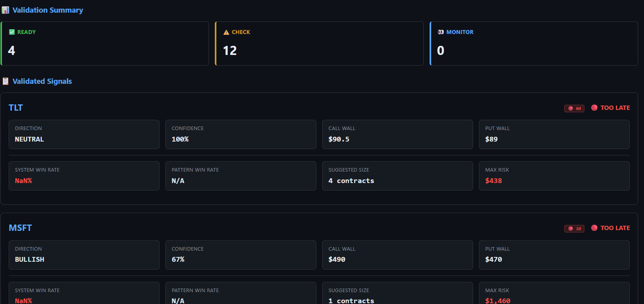Viewport: 644px width, 304px height.
Task: Open the CHECK summary card showing 12
Action: pos(319,43)
